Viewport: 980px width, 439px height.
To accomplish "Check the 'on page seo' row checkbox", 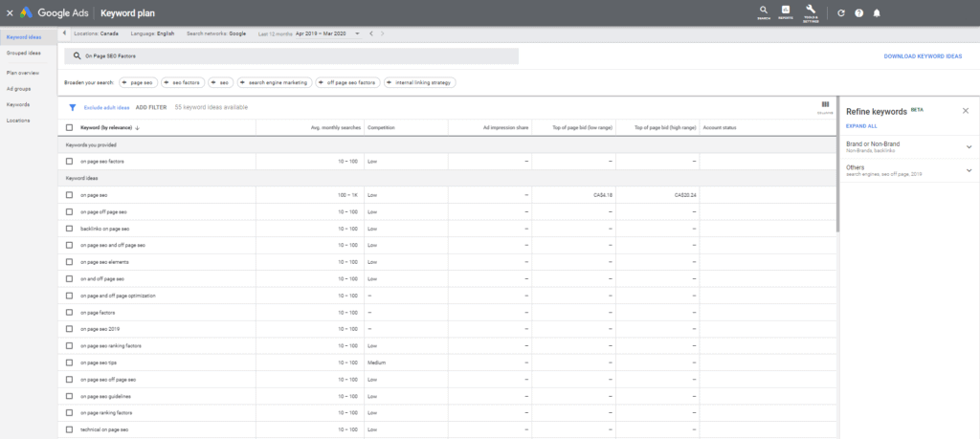I will tap(69, 195).
